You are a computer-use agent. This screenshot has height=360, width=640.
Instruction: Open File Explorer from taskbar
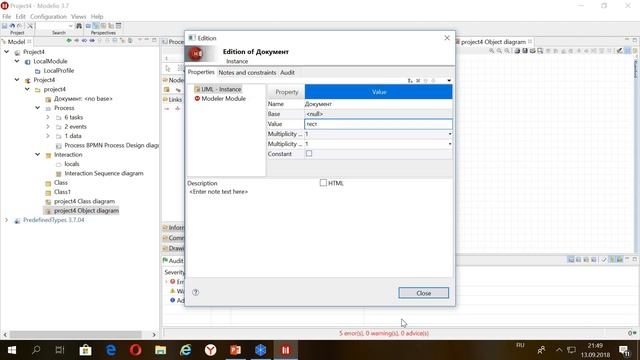[160, 350]
